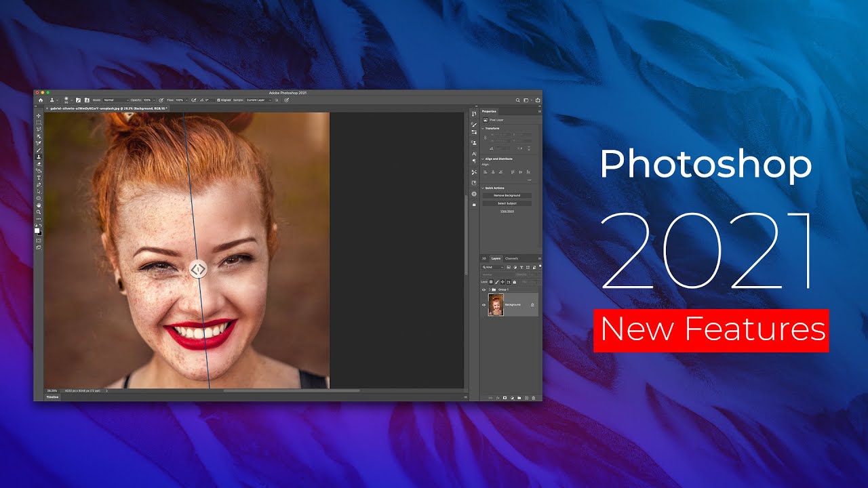Image resolution: width=868 pixels, height=488 pixels.
Task: Click the Create new layer icon
Action: [527, 398]
